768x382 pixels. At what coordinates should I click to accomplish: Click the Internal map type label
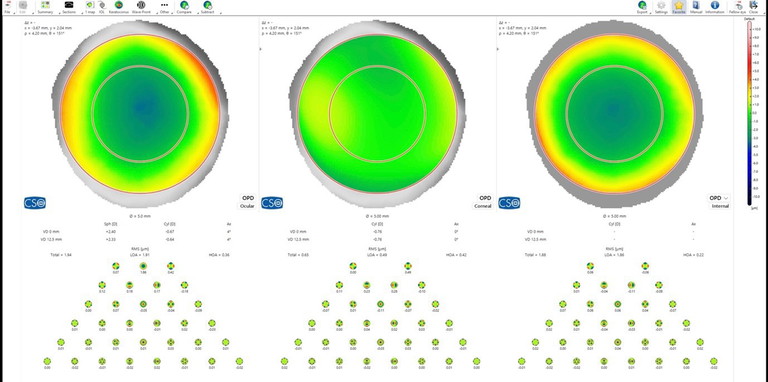(x=720, y=206)
